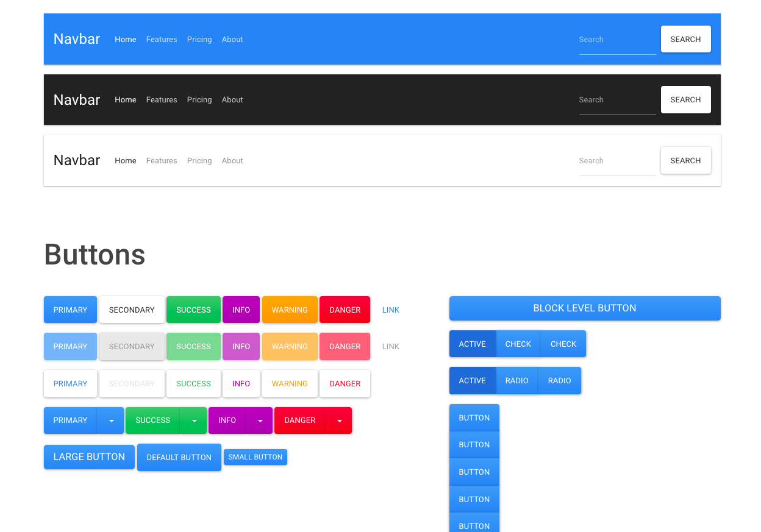The width and height of the screenshot is (761, 532).
Task: Go to About in the white navbar
Action: [232, 160]
